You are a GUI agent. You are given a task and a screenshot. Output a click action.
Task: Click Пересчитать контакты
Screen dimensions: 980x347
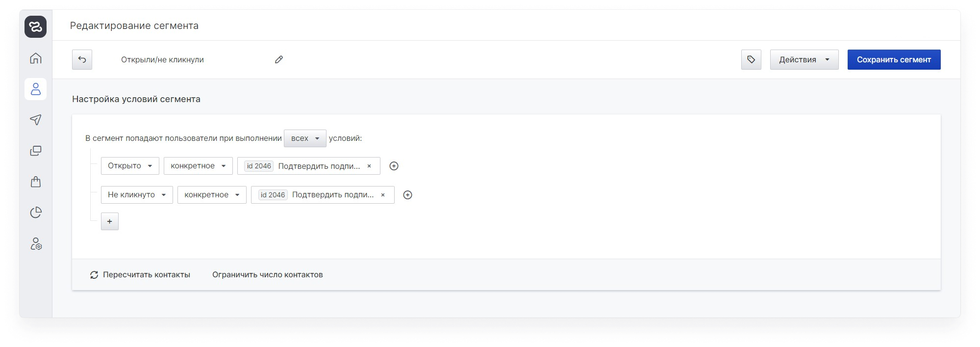coord(140,275)
